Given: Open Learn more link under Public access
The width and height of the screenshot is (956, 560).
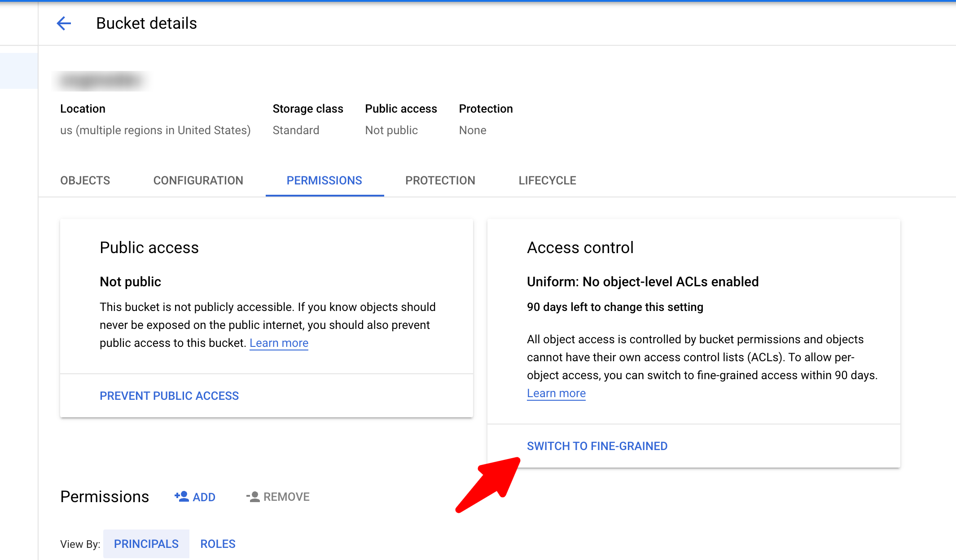Looking at the screenshot, I should [279, 343].
